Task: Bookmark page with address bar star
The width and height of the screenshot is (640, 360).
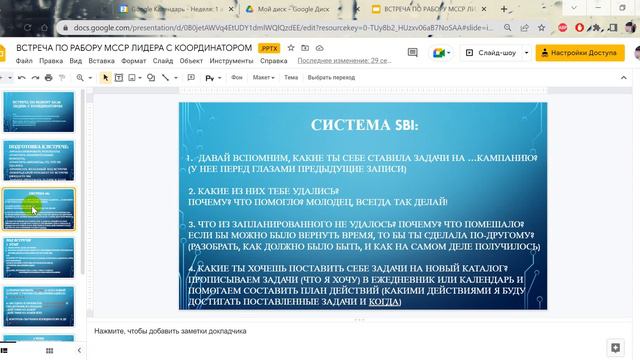Action: 541,28
